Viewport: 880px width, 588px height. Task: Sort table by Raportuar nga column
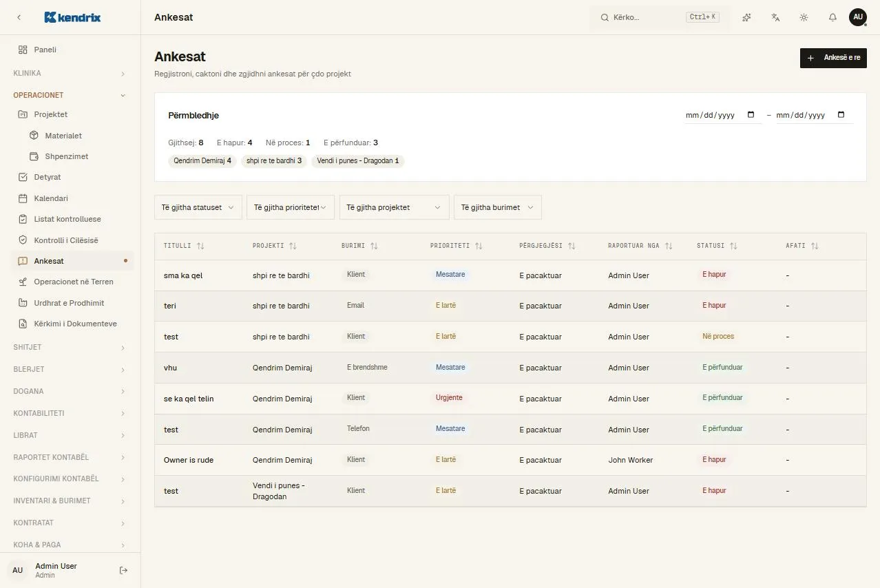(x=640, y=246)
